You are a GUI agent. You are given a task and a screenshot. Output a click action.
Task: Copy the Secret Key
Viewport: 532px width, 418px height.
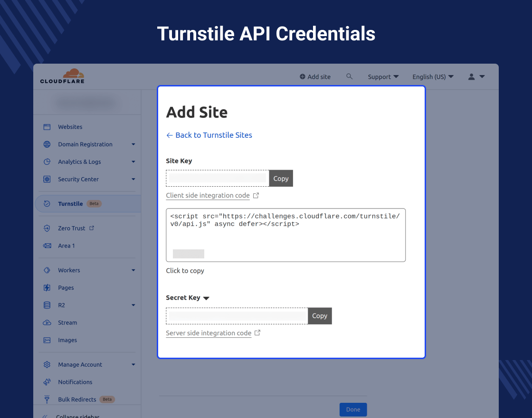pos(320,316)
